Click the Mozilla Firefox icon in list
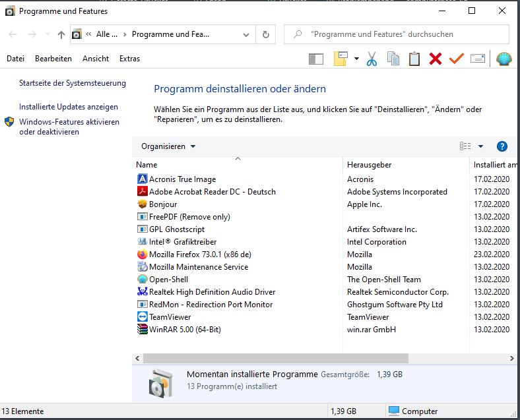Viewport: 520px width, 420px height. click(143, 254)
